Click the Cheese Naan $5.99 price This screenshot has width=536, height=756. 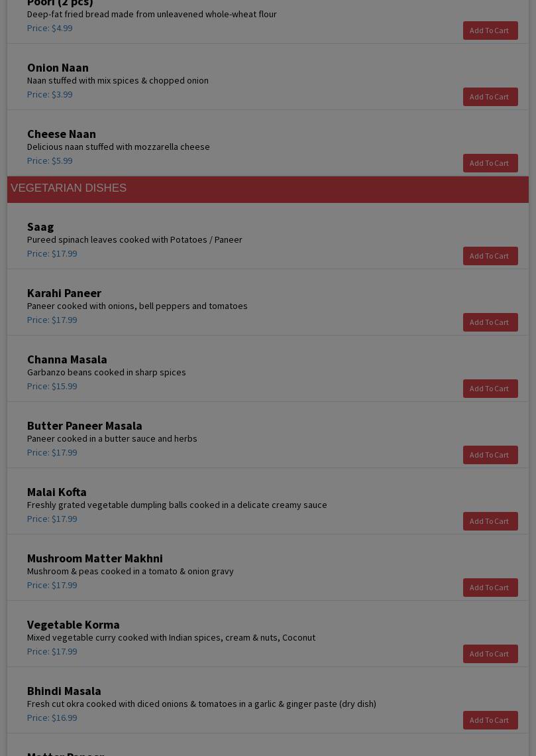[50, 160]
